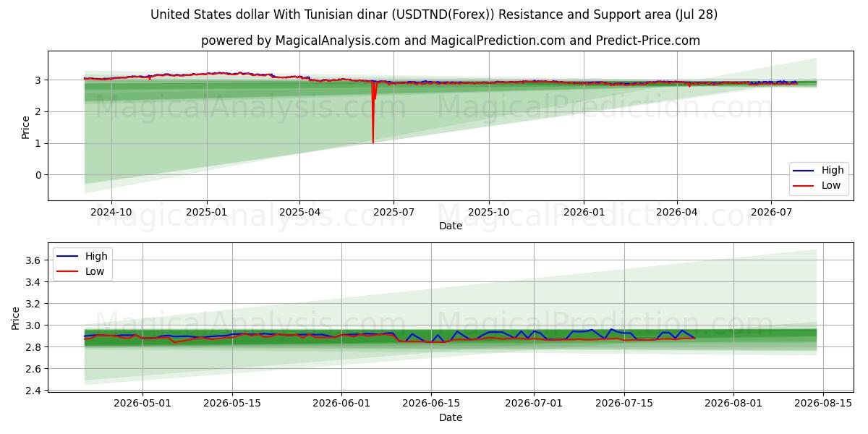Click the lower chart 'Price' axis label
This screenshot has height=434, width=868.
tap(16, 318)
